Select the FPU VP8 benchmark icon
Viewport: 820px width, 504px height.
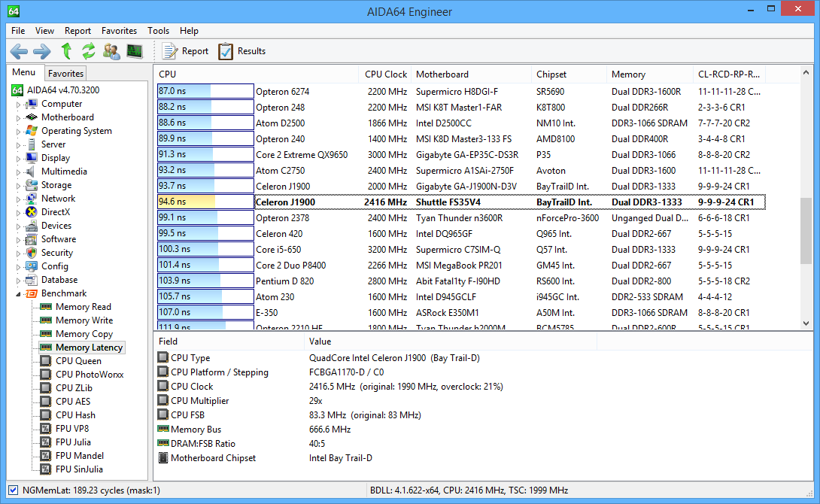tap(46, 429)
